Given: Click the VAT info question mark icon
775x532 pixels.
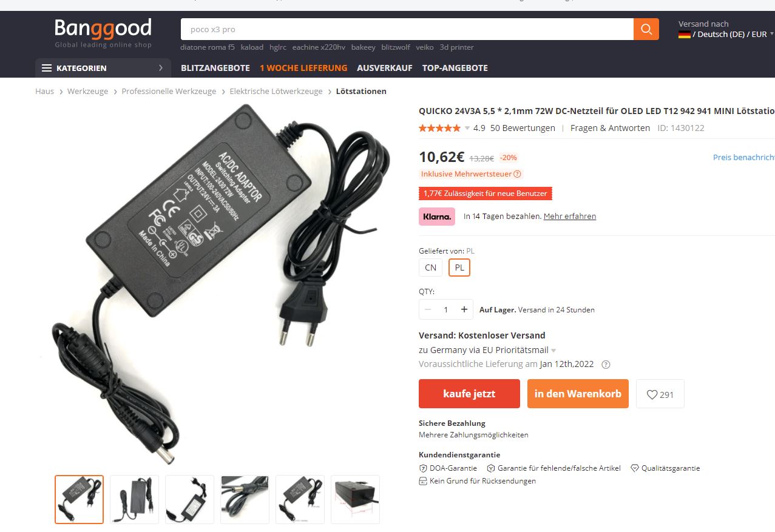Looking at the screenshot, I should (x=517, y=174).
